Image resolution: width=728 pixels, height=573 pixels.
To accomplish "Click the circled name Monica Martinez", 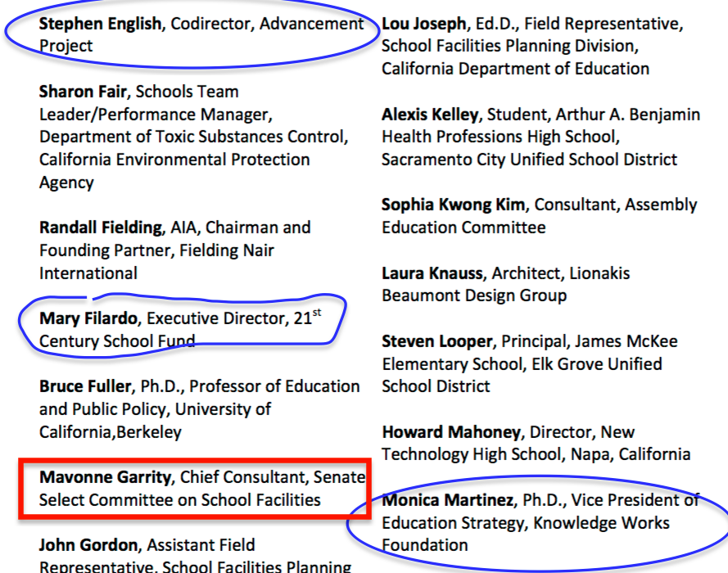I will point(447,499).
